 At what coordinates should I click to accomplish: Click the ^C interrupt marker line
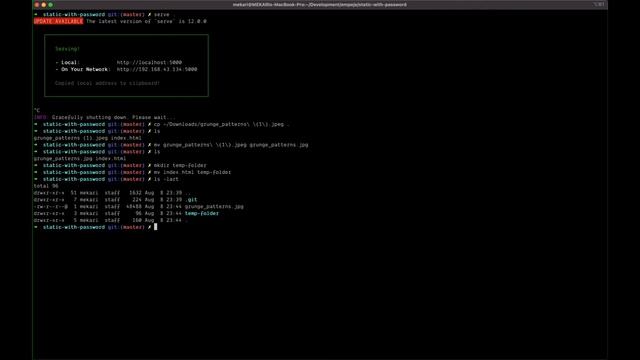37,110
